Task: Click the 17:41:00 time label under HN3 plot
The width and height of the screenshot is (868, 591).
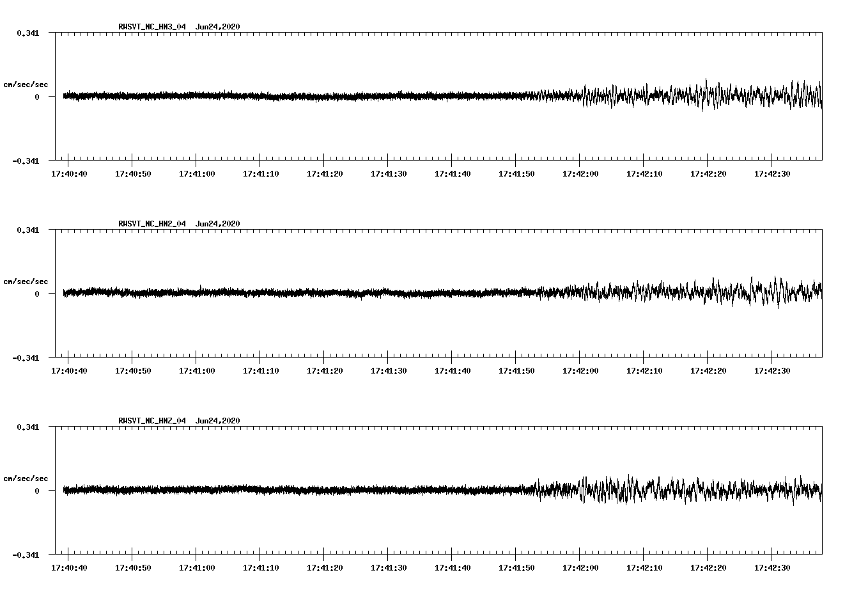Action: pos(197,174)
